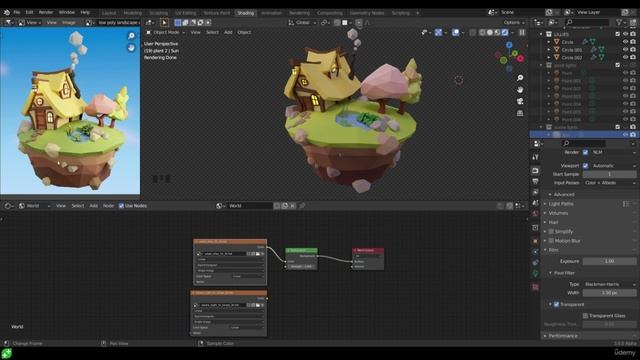Enable the Simplify checkbox
This screenshot has width=640, height=360.
[551, 231]
